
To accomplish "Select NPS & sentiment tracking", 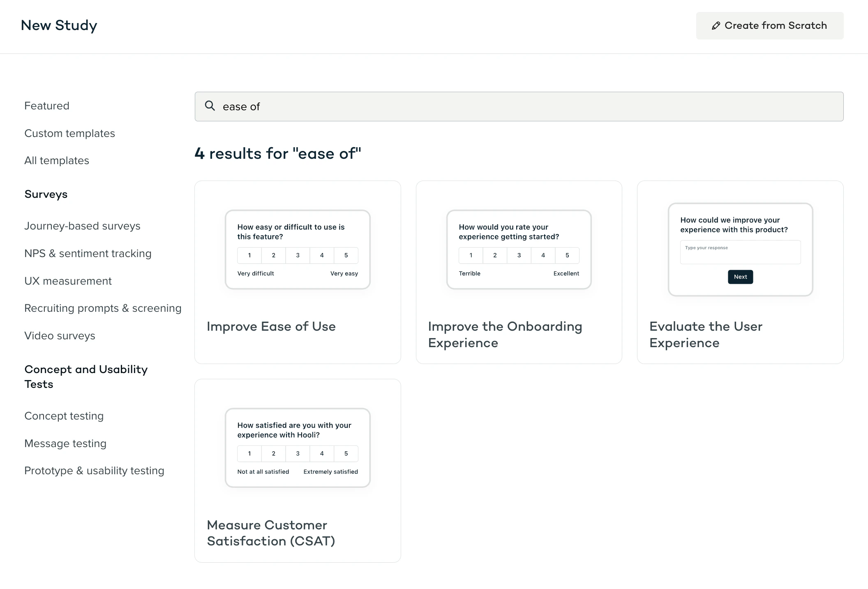I will click(x=88, y=253).
